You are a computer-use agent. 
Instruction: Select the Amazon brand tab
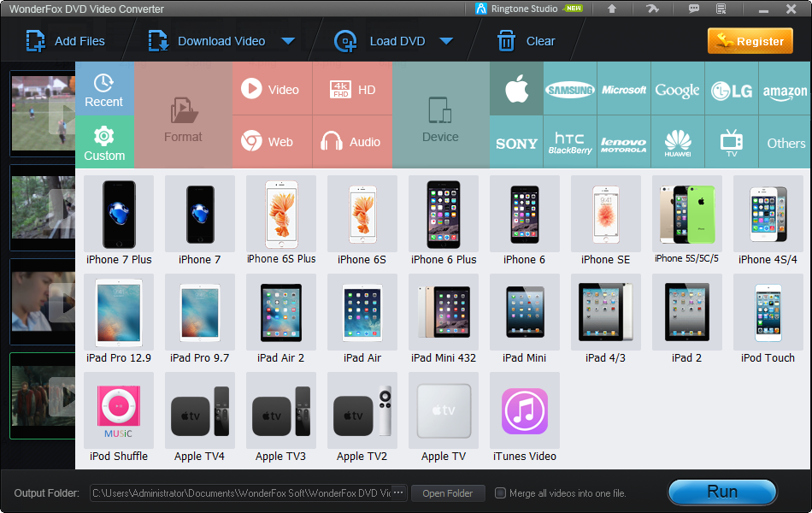pos(785,89)
